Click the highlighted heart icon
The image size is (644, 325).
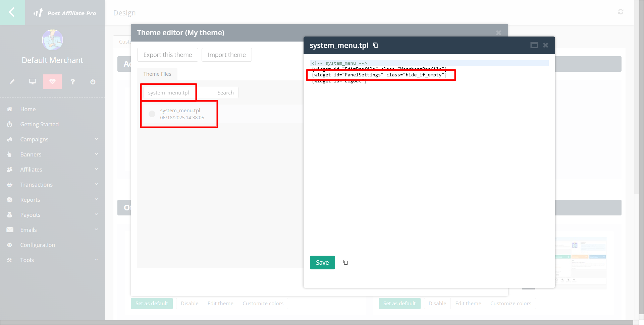(x=52, y=82)
